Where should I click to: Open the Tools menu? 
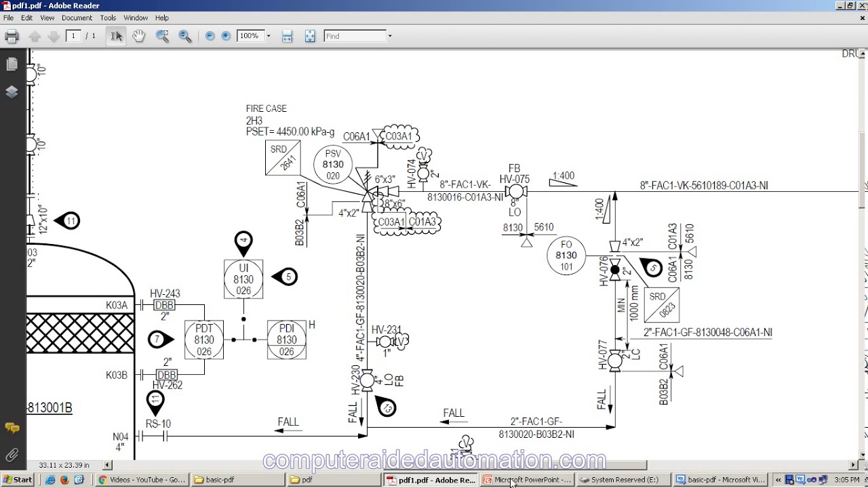click(108, 18)
